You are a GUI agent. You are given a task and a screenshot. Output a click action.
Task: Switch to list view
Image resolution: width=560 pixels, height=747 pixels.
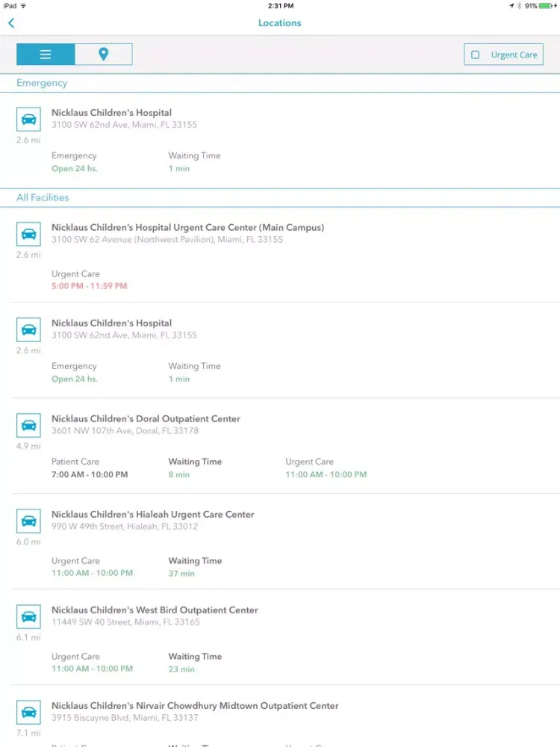click(x=46, y=55)
